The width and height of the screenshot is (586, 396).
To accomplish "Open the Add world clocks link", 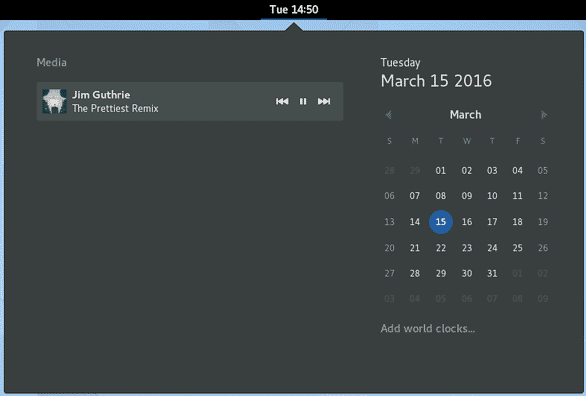I will pyautogui.click(x=428, y=328).
